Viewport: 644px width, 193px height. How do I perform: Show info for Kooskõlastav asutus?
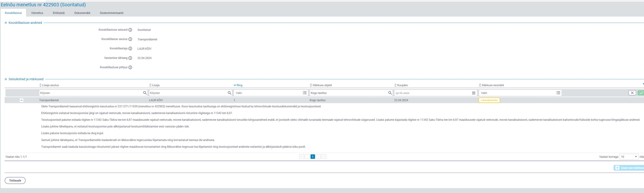click(x=130, y=39)
